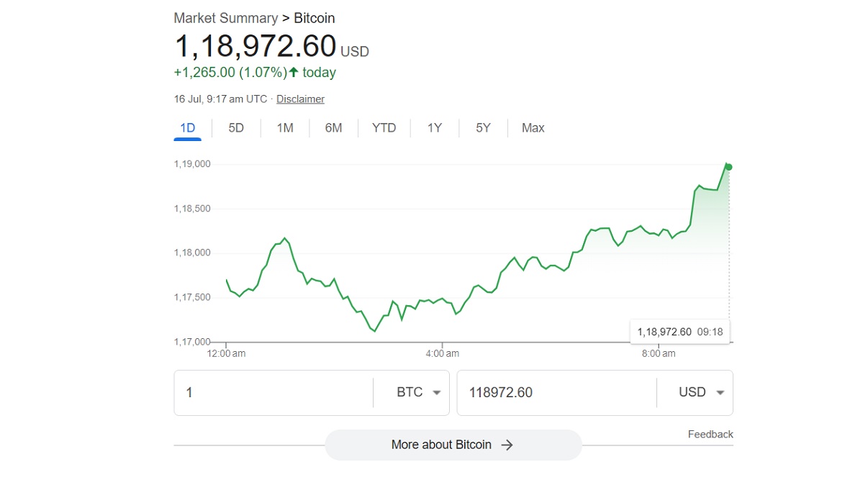Switch to the 1Y chart tab
This screenshot has width=868, height=485.
pos(434,128)
